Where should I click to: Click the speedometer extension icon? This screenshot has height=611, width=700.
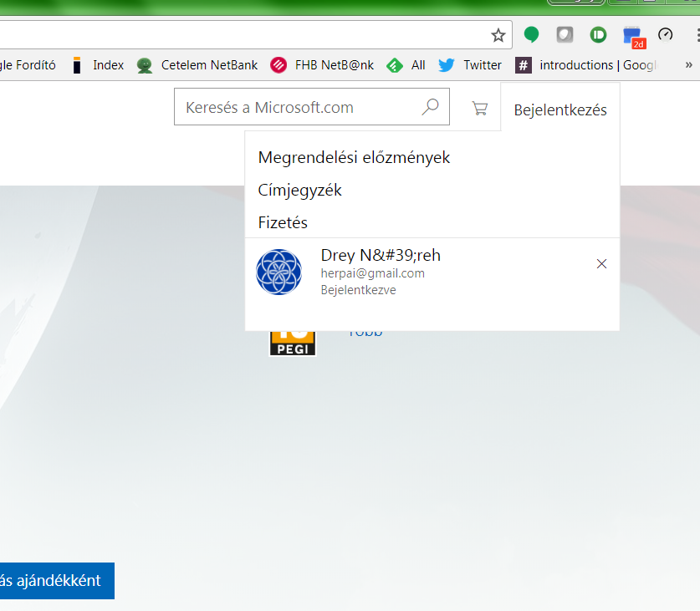coord(665,35)
